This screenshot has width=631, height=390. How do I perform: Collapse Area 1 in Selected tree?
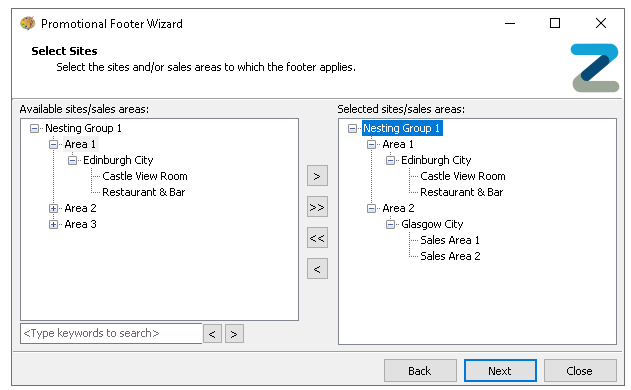click(x=371, y=144)
